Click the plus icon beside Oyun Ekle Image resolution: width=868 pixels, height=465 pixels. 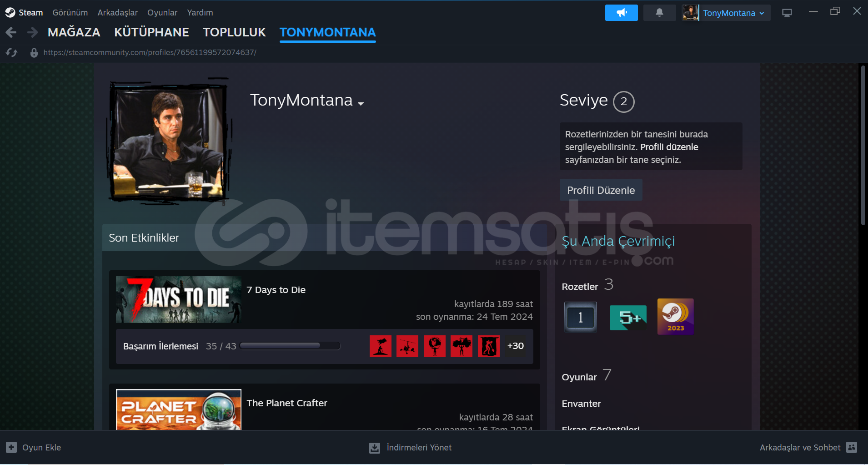coord(11,447)
